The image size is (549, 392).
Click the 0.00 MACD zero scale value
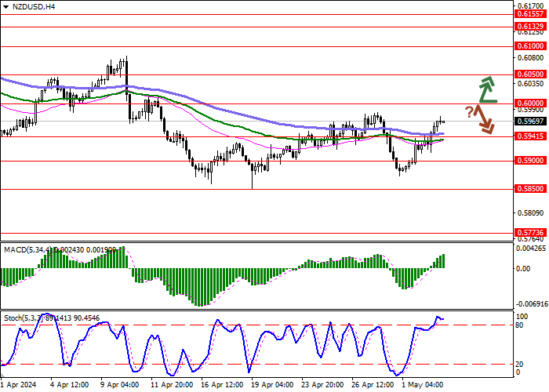coord(523,268)
